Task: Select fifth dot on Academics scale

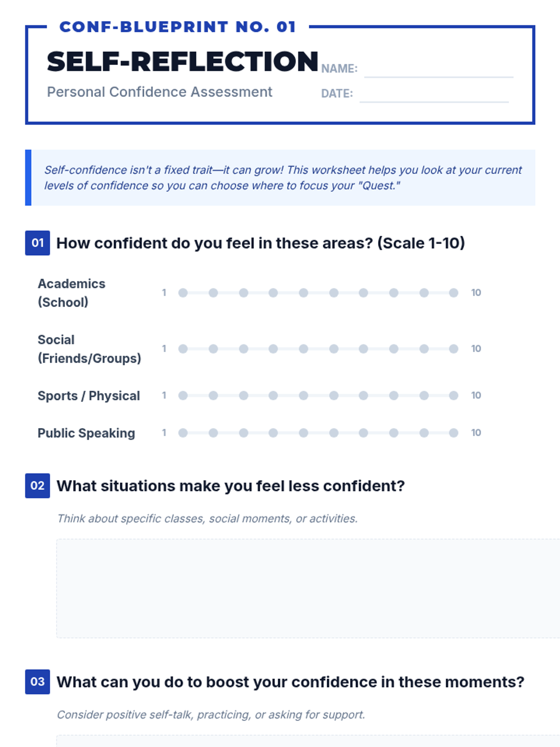Action: coord(303,293)
